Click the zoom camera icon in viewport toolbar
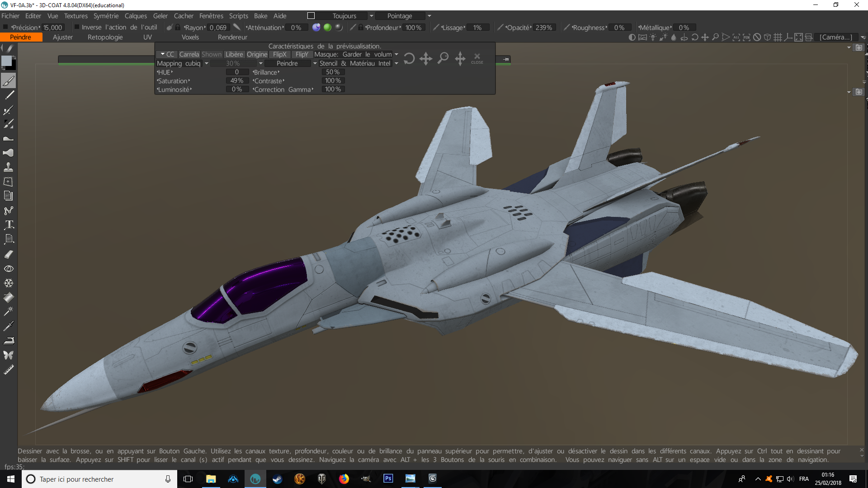 (715, 38)
